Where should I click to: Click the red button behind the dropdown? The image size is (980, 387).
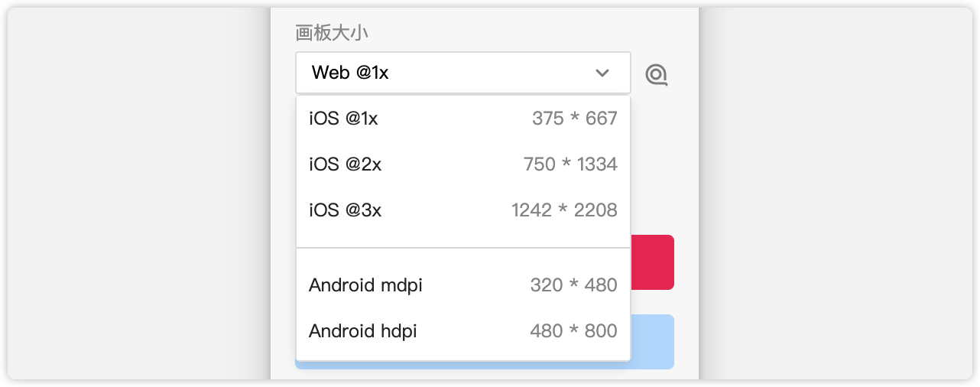click(652, 262)
